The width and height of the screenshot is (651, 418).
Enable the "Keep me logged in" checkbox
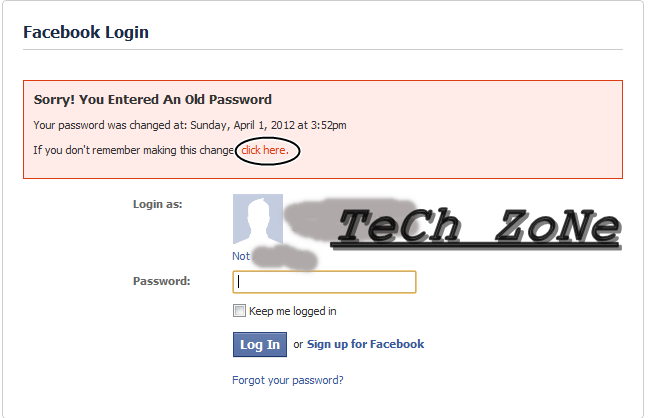coord(239,311)
